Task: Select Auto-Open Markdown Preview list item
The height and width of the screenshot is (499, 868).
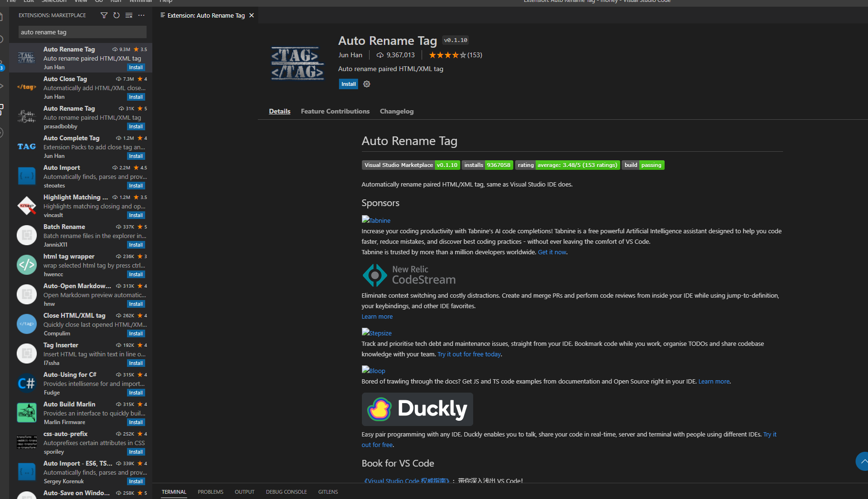Action: click(x=81, y=294)
